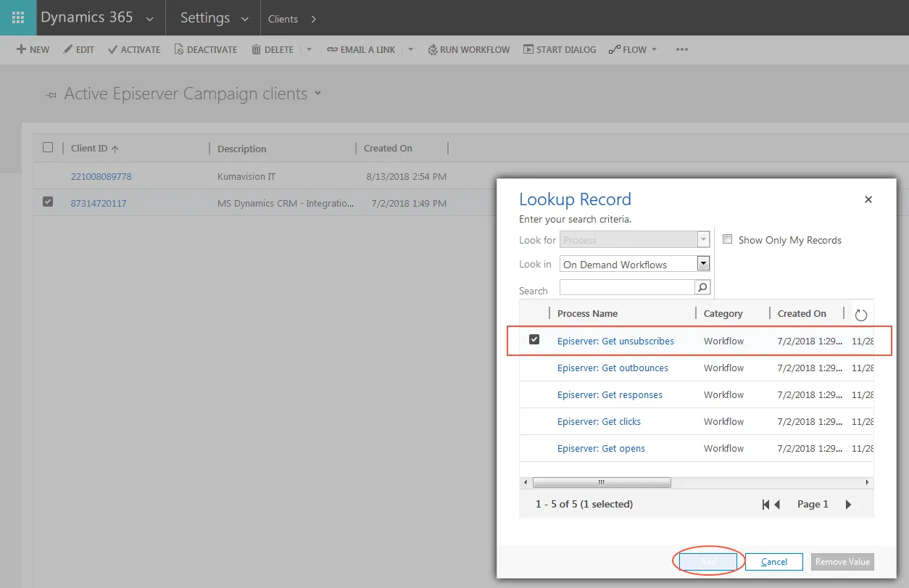
Task: Sort by Description column header
Action: [242, 149]
